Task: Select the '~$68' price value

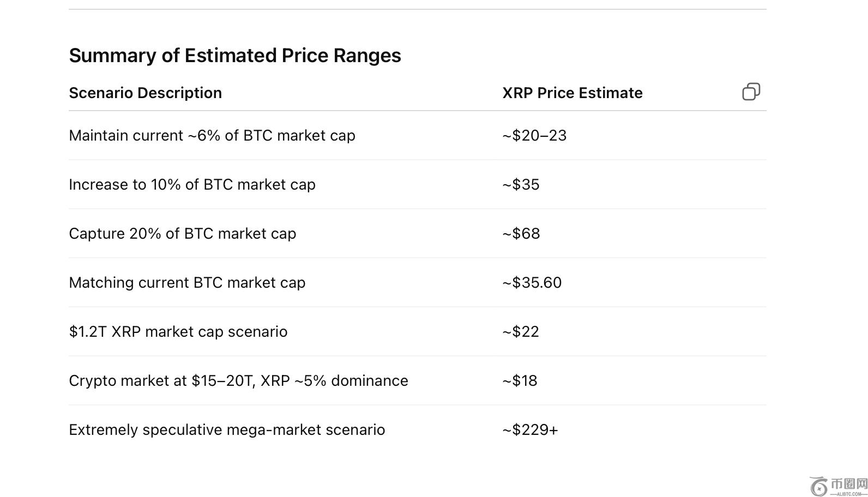Action: tap(521, 234)
